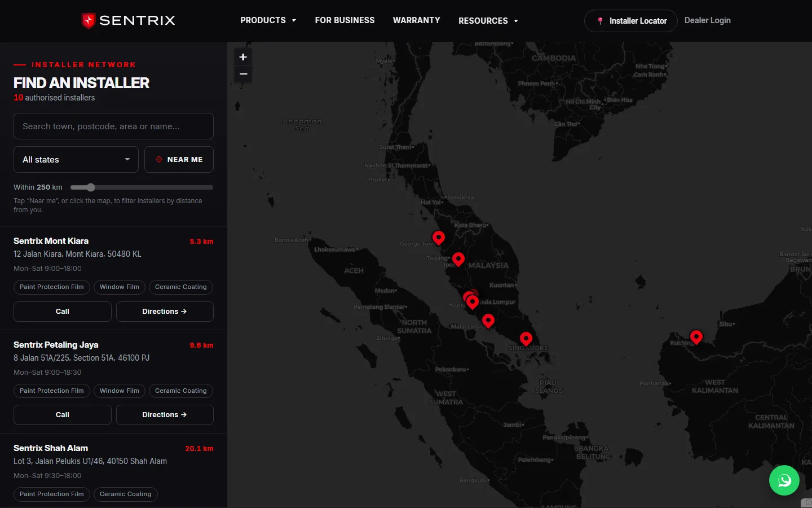
Task: Click Petaling Jaya Ceramic Coating tag
Action: pyautogui.click(x=181, y=391)
